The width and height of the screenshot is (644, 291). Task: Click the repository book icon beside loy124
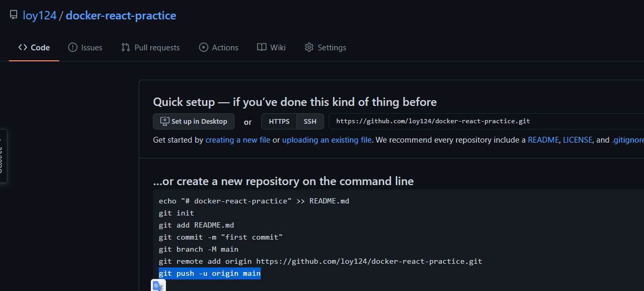pyautogui.click(x=14, y=16)
